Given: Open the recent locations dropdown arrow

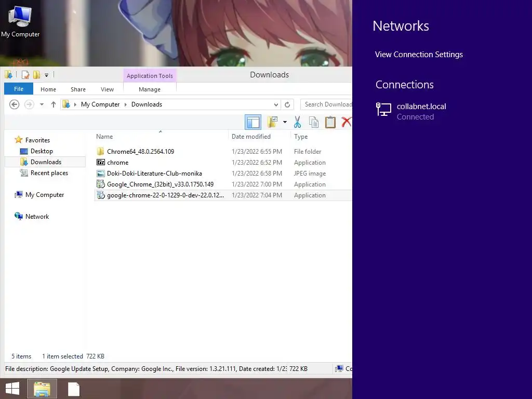Looking at the screenshot, I should 42,104.
